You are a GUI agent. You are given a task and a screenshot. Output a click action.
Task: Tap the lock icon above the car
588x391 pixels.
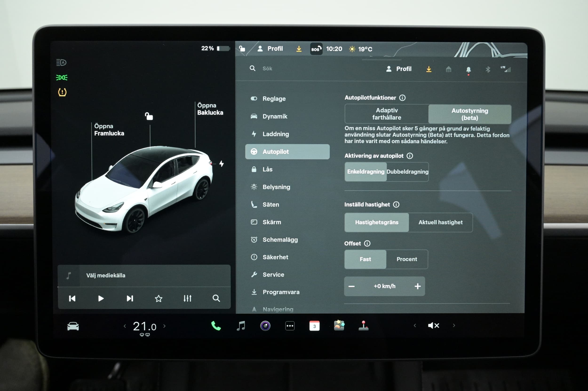click(x=149, y=116)
